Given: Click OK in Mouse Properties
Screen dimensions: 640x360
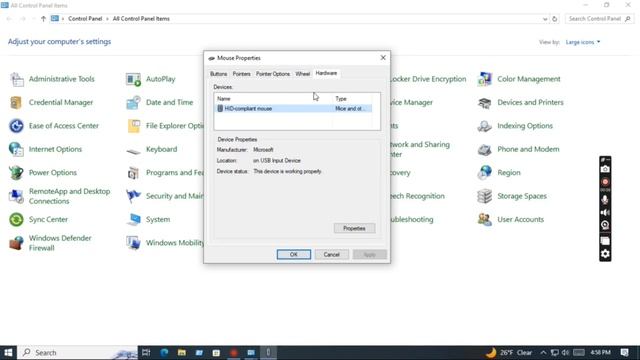Looking at the screenshot, I should point(293,254).
